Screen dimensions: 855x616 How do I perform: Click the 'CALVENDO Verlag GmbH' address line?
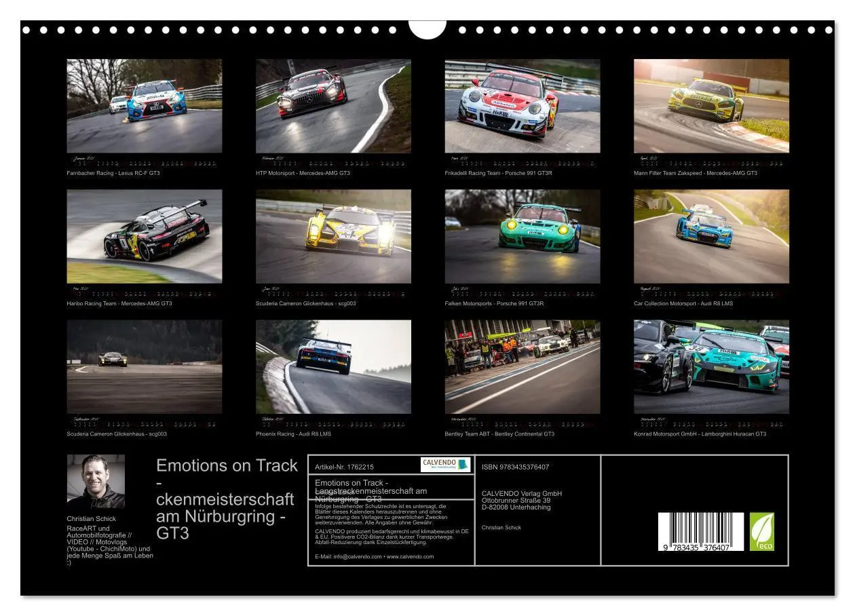click(522, 493)
